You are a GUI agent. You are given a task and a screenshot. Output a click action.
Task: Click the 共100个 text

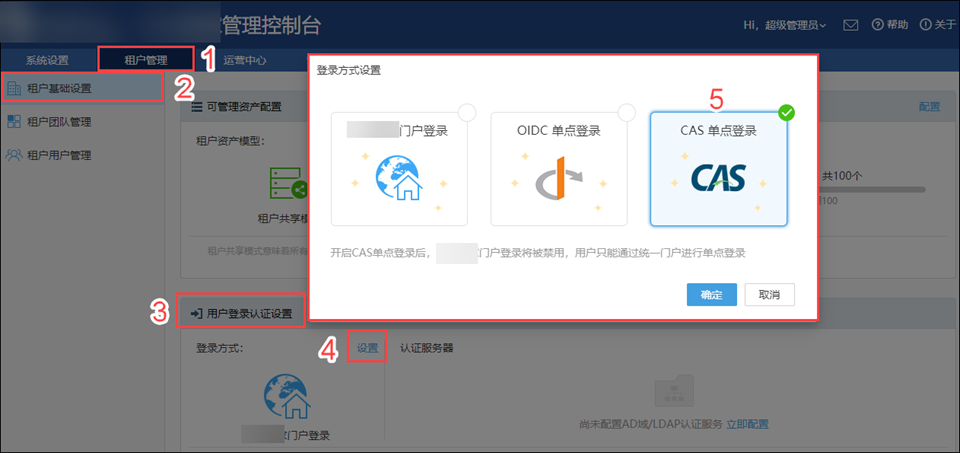(x=841, y=175)
